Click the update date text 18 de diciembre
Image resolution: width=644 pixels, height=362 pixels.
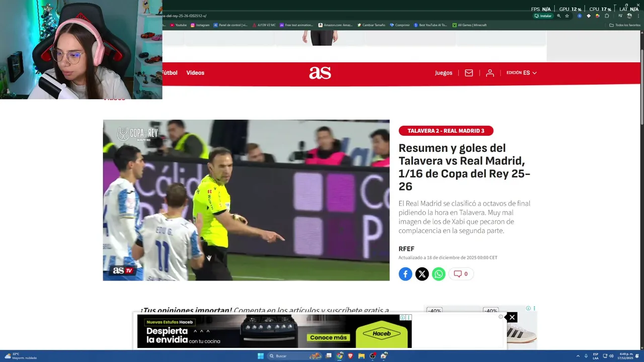coord(448,257)
